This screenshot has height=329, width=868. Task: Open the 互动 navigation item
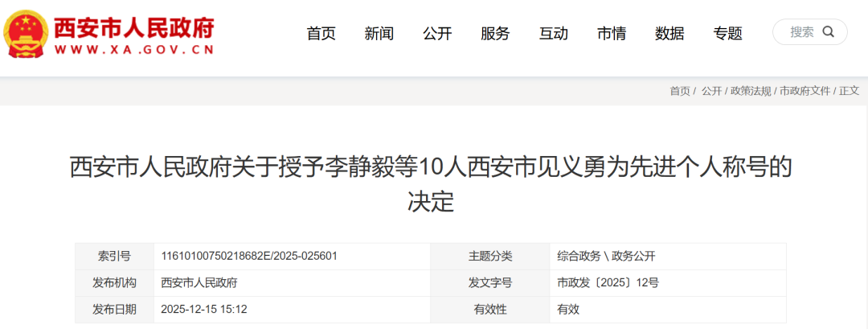coord(553,34)
